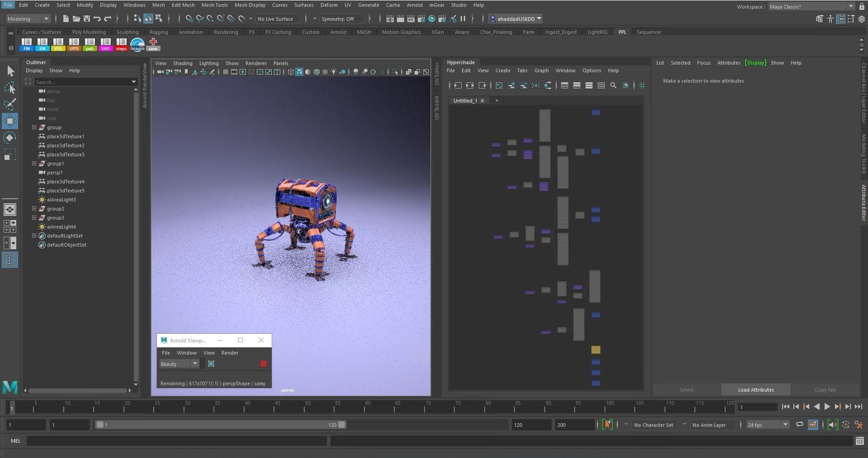Click the Hypershade output connections icon
868x458 pixels.
(482, 85)
